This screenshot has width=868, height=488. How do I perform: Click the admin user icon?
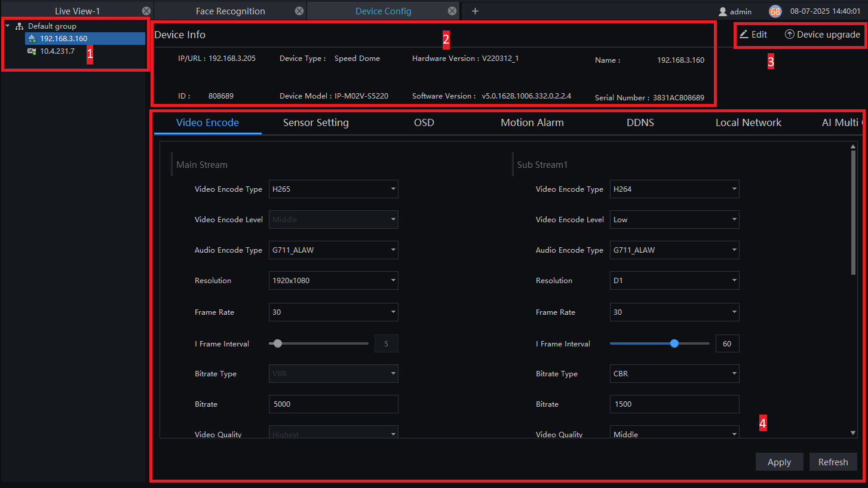click(723, 11)
